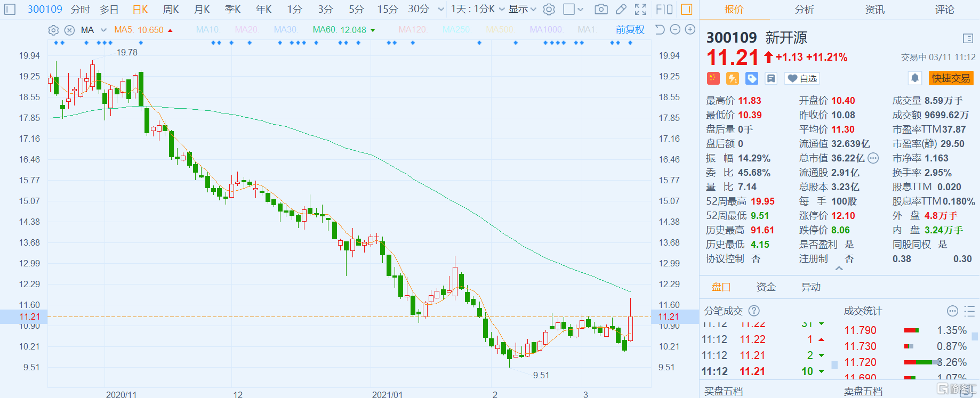This screenshot has height=398, width=980.
Task: Open the 1天:1分K dropdown
Action: (x=478, y=9)
